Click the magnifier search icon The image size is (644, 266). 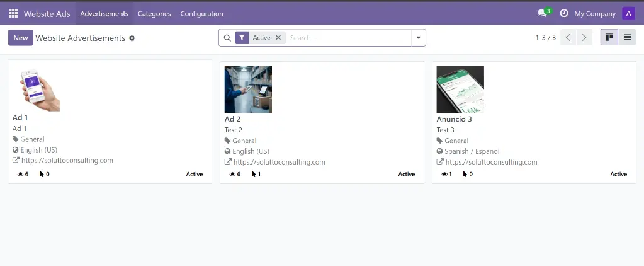(x=227, y=38)
